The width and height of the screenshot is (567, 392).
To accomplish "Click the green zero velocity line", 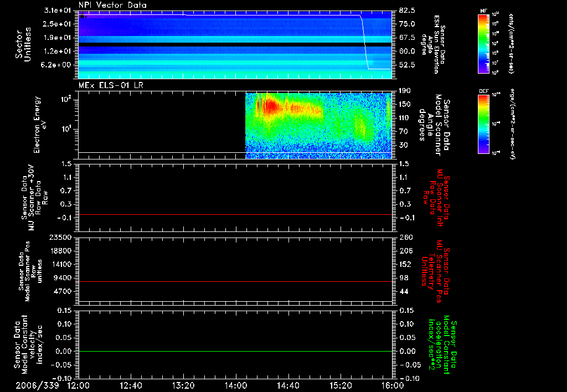I will [235, 351].
